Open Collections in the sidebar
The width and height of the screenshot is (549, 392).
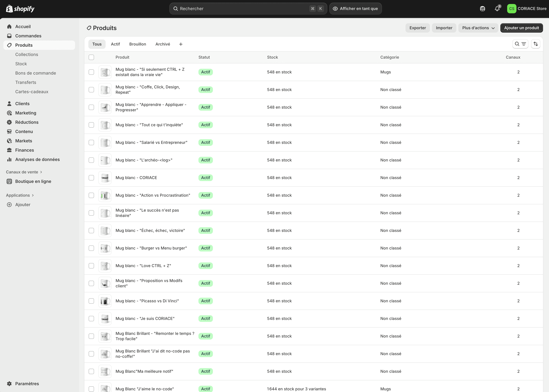27,54
